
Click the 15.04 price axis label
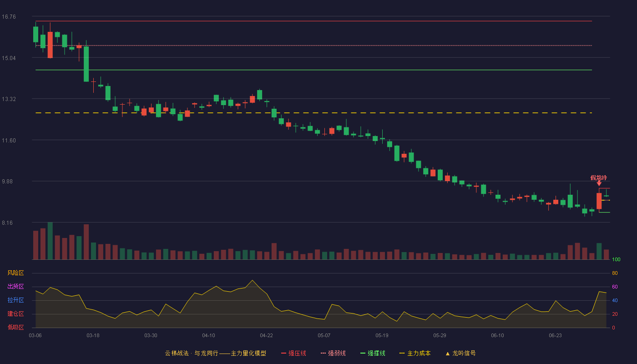pos(9,58)
